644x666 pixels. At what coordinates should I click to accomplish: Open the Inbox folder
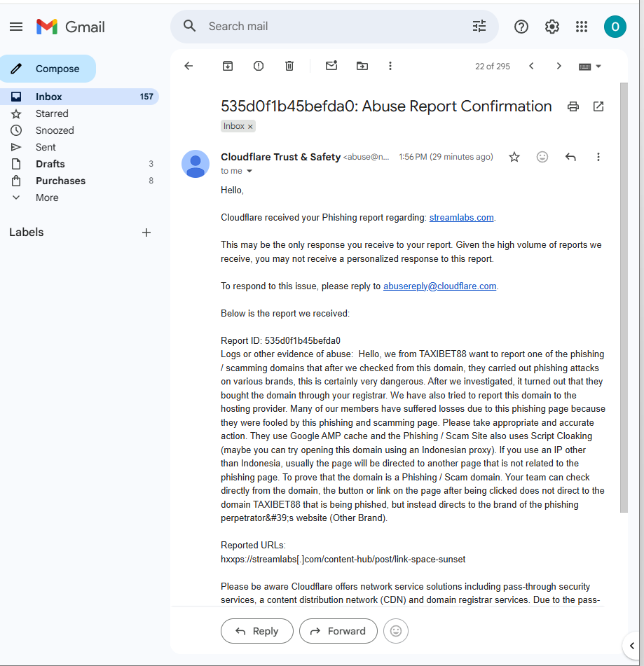[x=79, y=97]
